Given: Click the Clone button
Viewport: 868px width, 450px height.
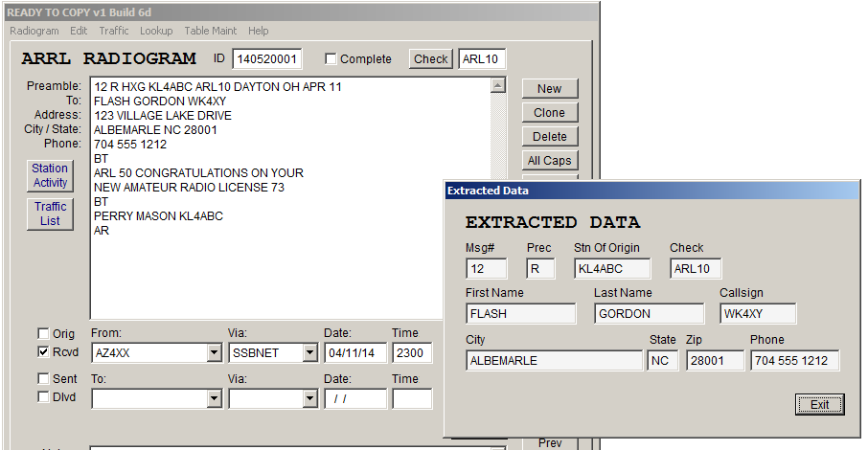Looking at the screenshot, I should coord(550,112).
